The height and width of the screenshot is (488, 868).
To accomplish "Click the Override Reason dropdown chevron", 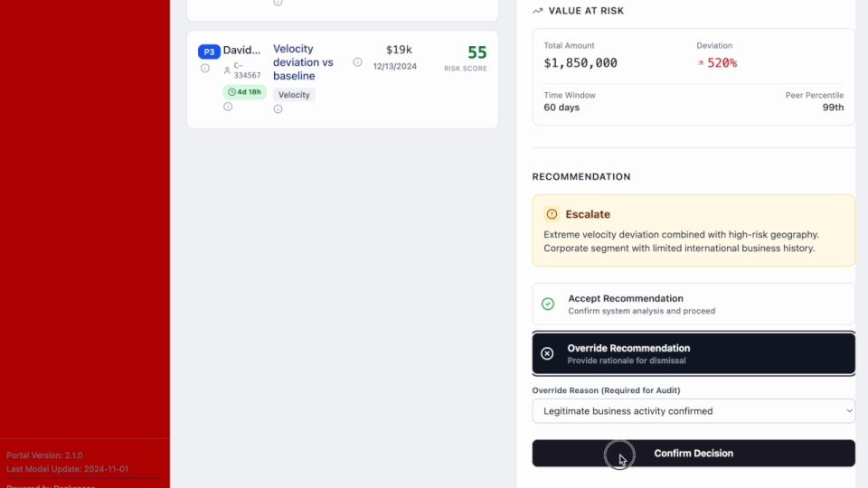I will point(848,411).
